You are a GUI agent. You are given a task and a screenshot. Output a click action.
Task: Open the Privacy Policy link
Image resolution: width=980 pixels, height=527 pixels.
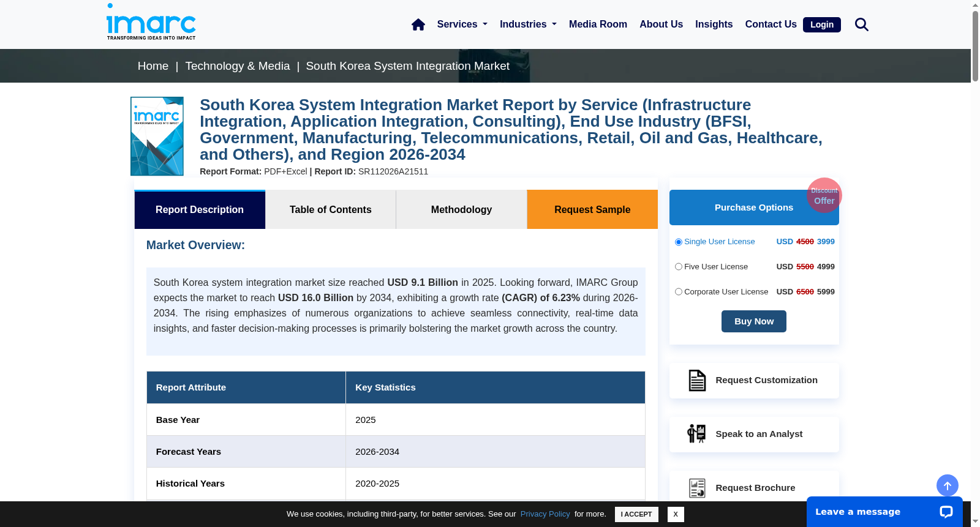(x=545, y=514)
